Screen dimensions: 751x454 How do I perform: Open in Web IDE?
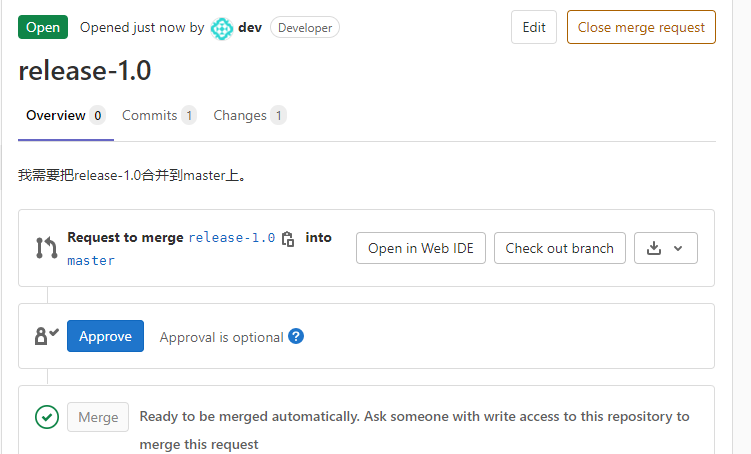[421, 248]
